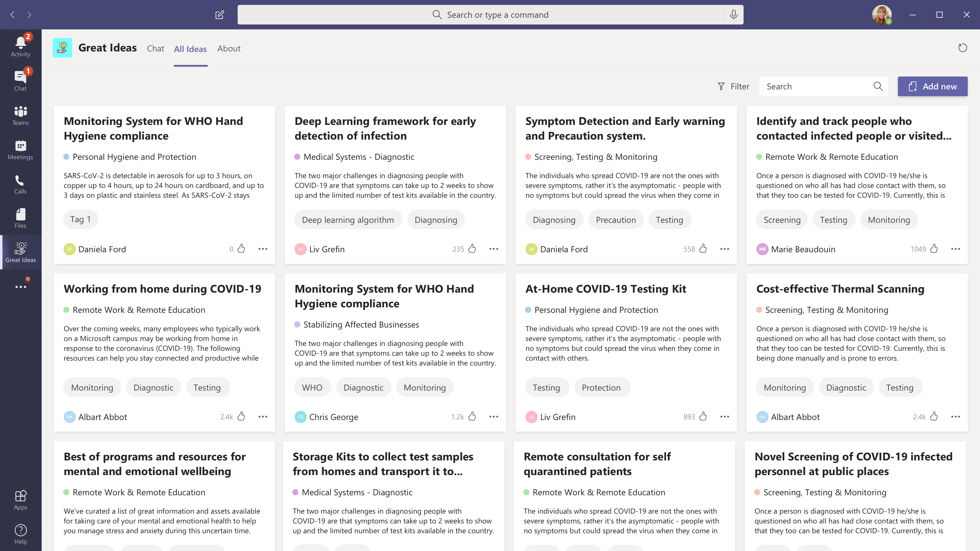This screenshot has height=551, width=980.
Task: Click the microphone icon in command bar
Action: pos(733,15)
